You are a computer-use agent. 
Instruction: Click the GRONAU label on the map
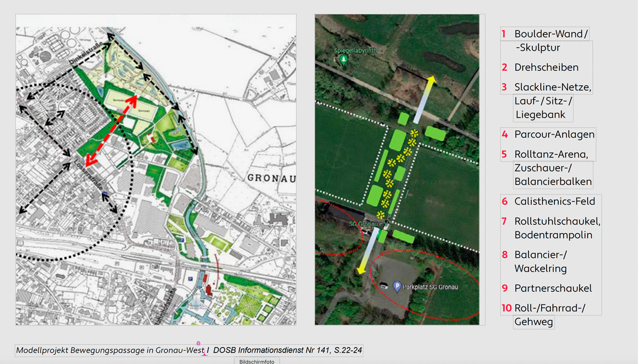pyautogui.click(x=272, y=177)
